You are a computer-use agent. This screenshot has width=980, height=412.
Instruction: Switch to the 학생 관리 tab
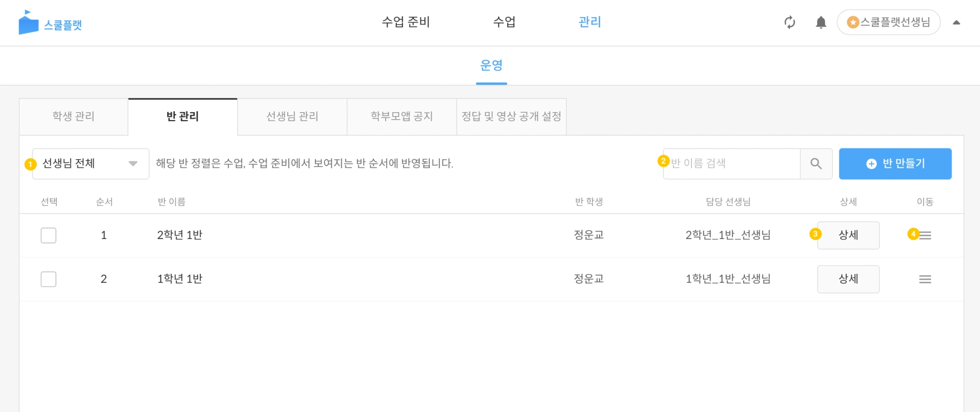(73, 117)
